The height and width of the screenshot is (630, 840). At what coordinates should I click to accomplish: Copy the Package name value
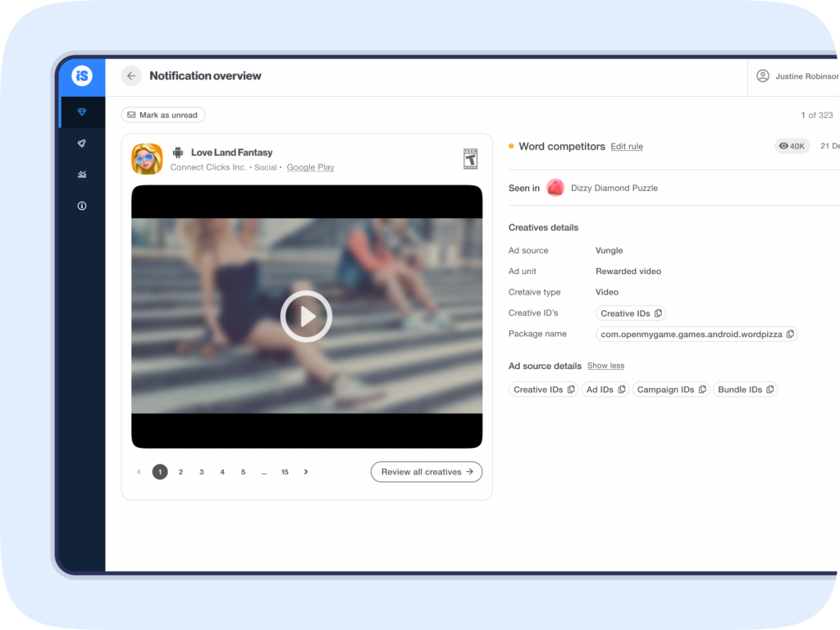point(790,334)
